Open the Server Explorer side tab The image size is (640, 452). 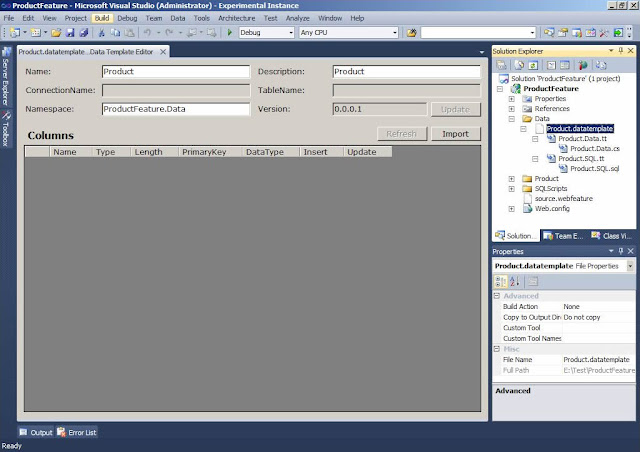coord(6,76)
